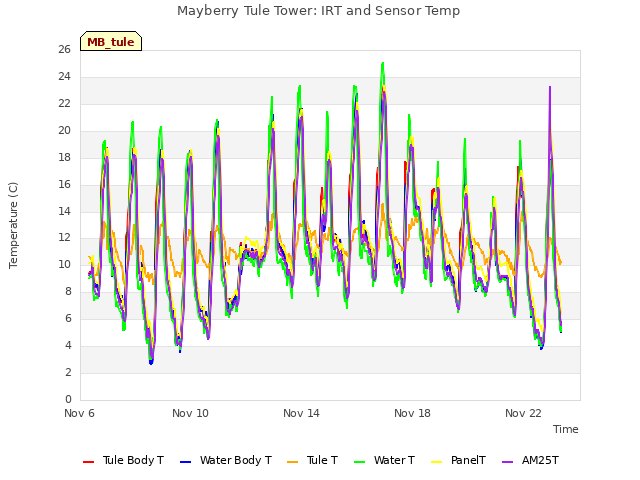Image resolution: width=640 pixels, height=480 pixels.
Task: Click the 26 y-axis tick label
Action: click(x=64, y=49)
